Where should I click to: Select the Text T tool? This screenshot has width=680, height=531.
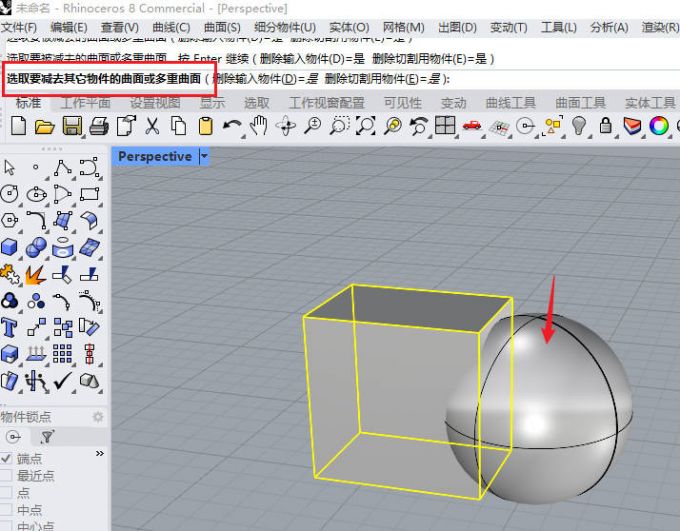tap(9, 328)
